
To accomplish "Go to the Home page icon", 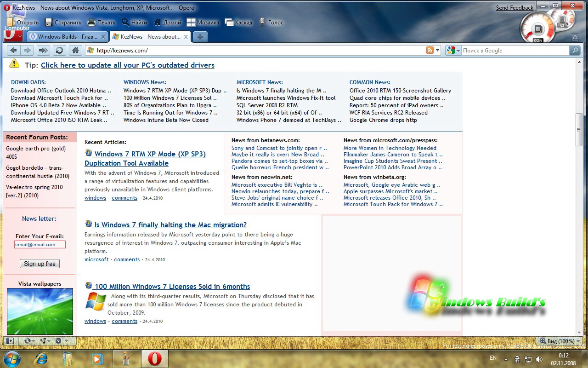I will [76, 51].
